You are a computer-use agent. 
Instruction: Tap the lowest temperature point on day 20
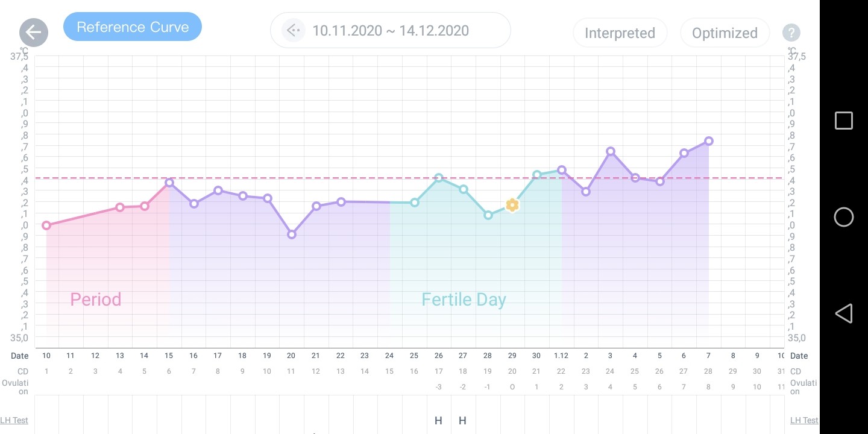292,234
